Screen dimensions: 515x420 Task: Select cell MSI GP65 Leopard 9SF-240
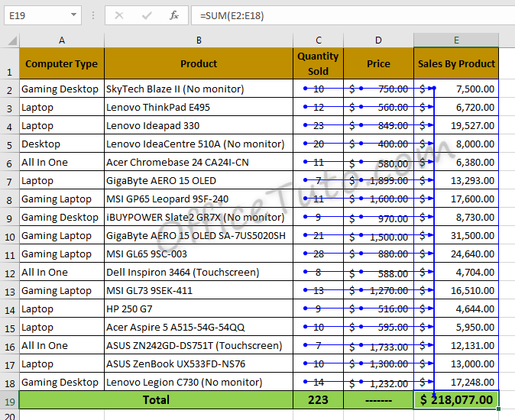(199, 199)
